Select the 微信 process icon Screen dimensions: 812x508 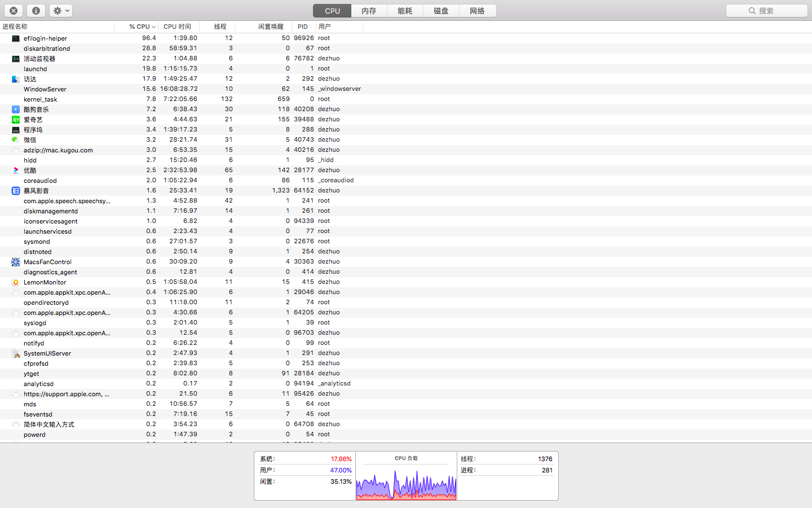(16, 140)
